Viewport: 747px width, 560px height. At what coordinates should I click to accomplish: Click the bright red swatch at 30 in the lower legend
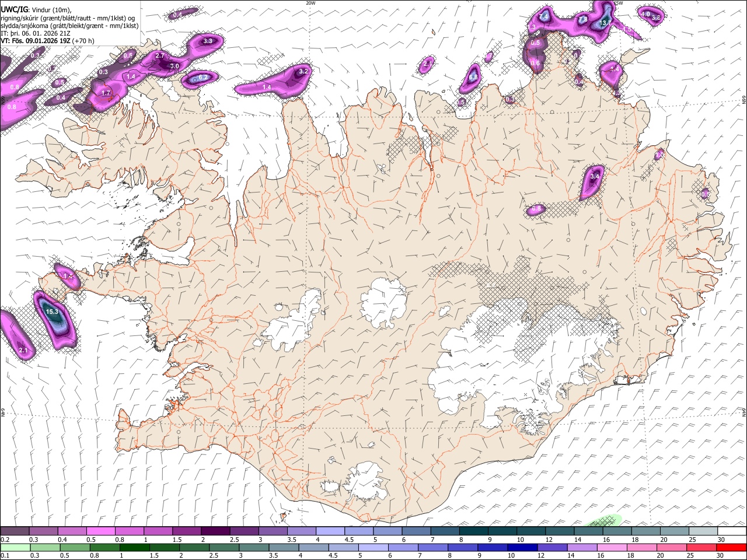pos(731,547)
